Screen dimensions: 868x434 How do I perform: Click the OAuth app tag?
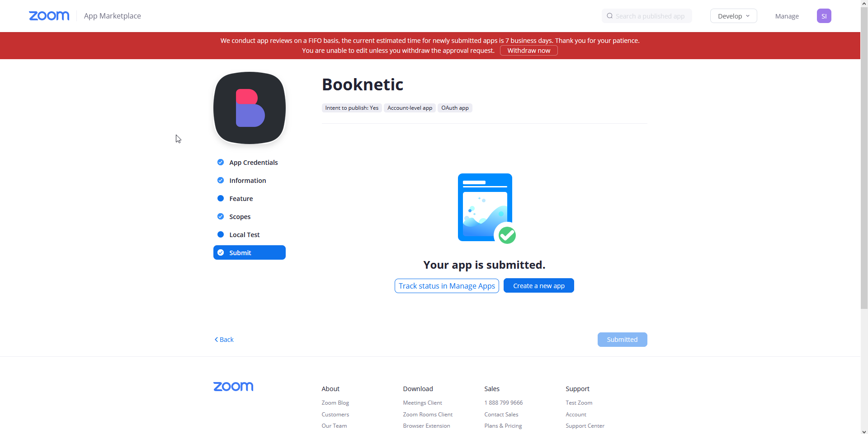pyautogui.click(x=455, y=108)
